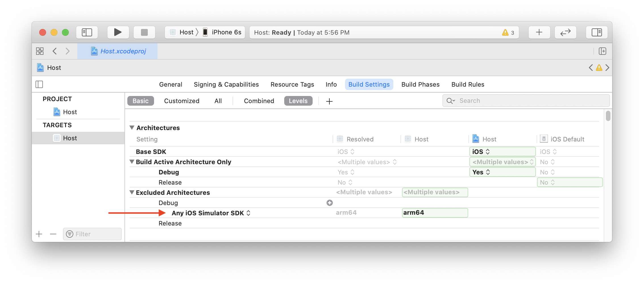
Task: Click the yellow warning indicator in status bar
Action: tap(508, 33)
